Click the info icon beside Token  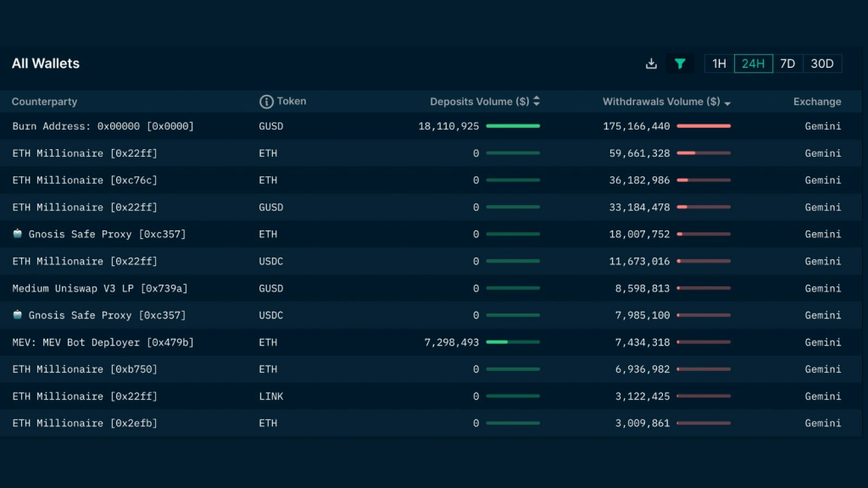[x=266, y=102]
